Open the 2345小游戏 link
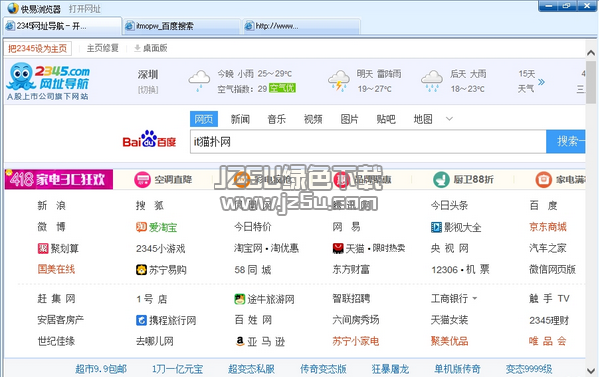The height and width of the screenshot is (377, 599). point(160,249)
